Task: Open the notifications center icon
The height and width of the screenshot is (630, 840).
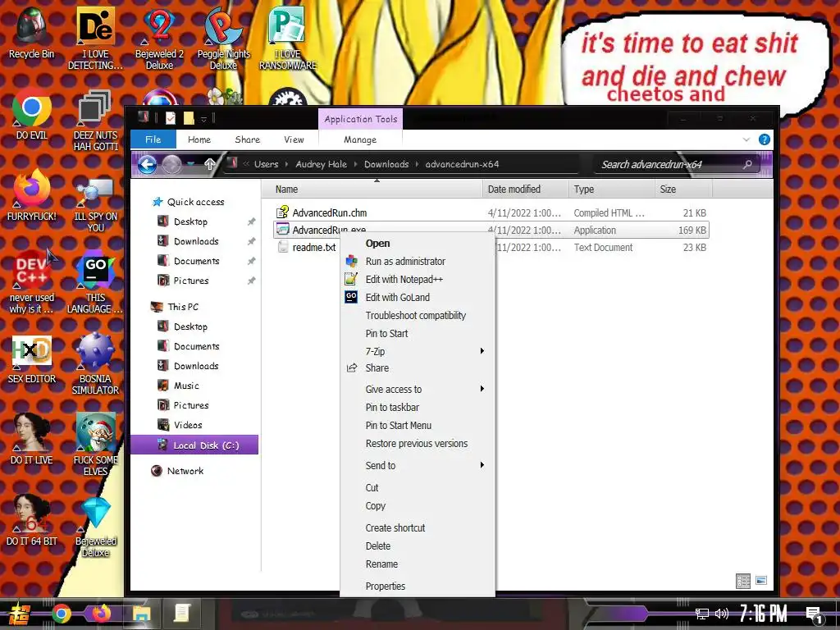Action: tap(815, 614)
